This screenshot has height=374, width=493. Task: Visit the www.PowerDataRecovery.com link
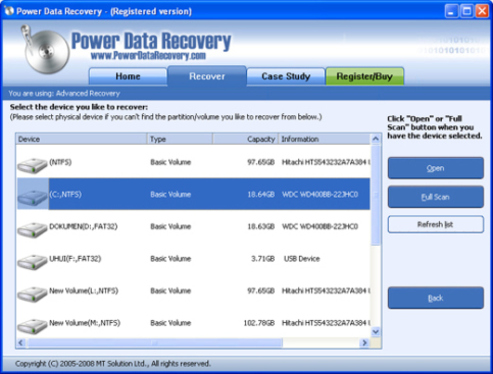pos(148,56)
